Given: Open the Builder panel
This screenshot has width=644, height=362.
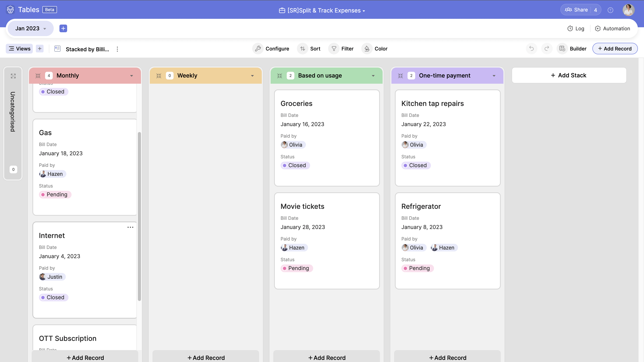Looking at the screenshot, I should pyautogui.click(x=573, y=49).
